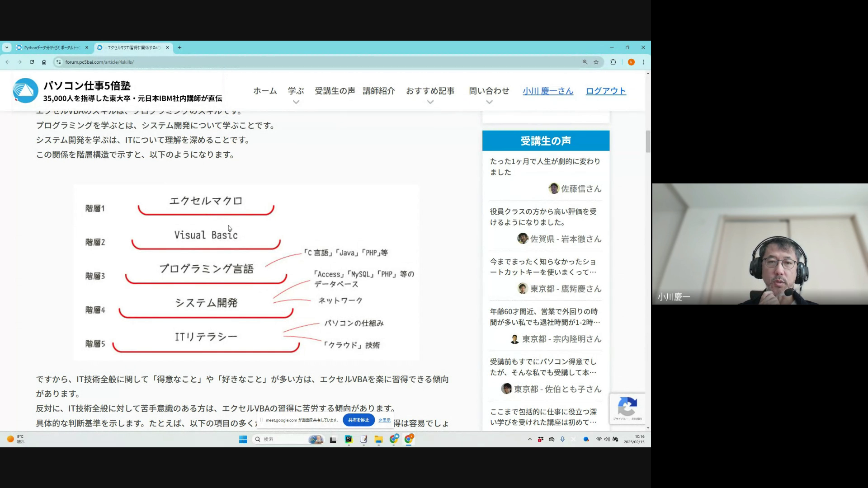Expand the 学ぶ menu chevron
Screen dimensions: 868x488
(x=296, y=102)
